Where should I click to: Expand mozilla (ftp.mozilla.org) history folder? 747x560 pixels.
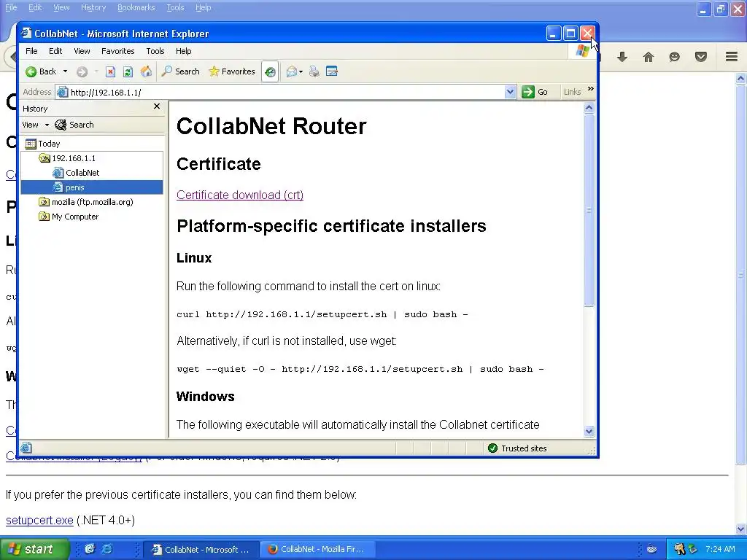click(86, 202)
